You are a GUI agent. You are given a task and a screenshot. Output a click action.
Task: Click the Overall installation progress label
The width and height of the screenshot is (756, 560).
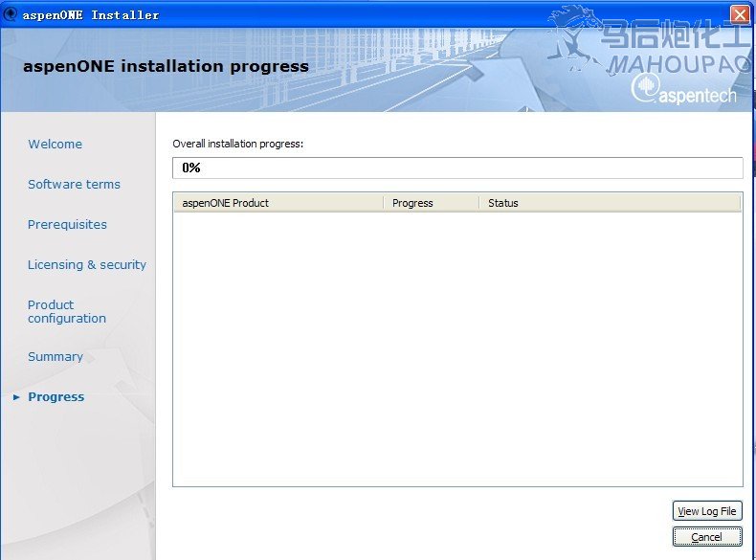point(237,144)
